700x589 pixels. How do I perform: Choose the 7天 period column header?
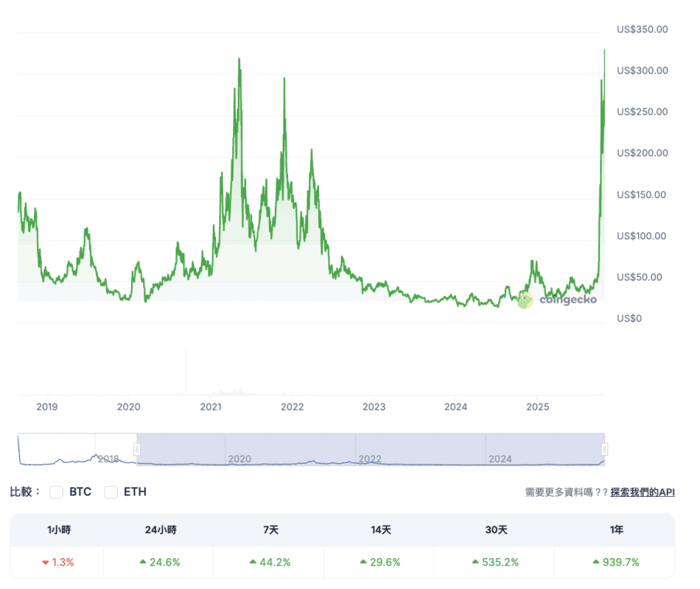[269, 529]
